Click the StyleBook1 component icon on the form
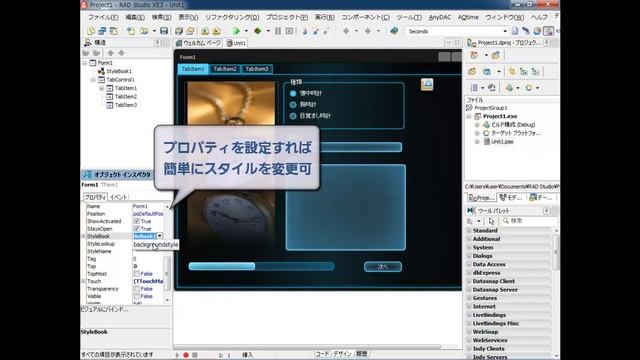 click(427, 84)
